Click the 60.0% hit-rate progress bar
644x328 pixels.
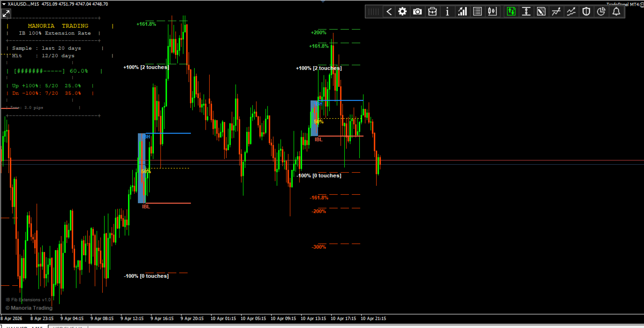pos(51,71)
